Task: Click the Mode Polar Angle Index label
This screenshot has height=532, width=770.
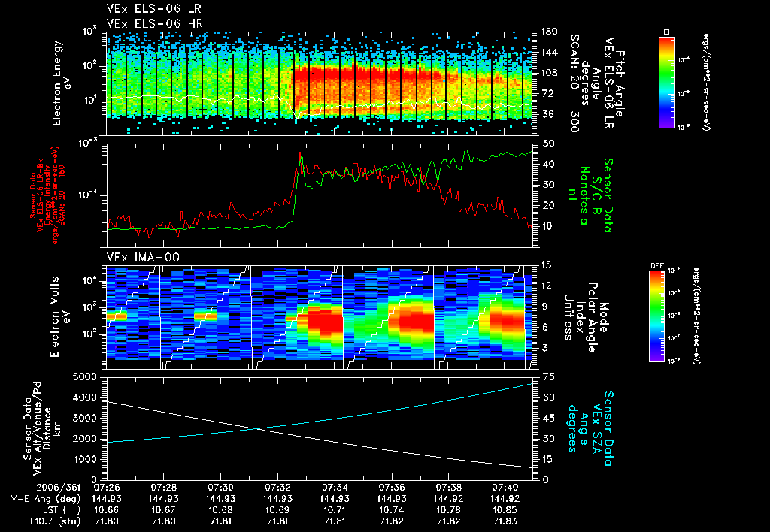Action: point(585,317)
